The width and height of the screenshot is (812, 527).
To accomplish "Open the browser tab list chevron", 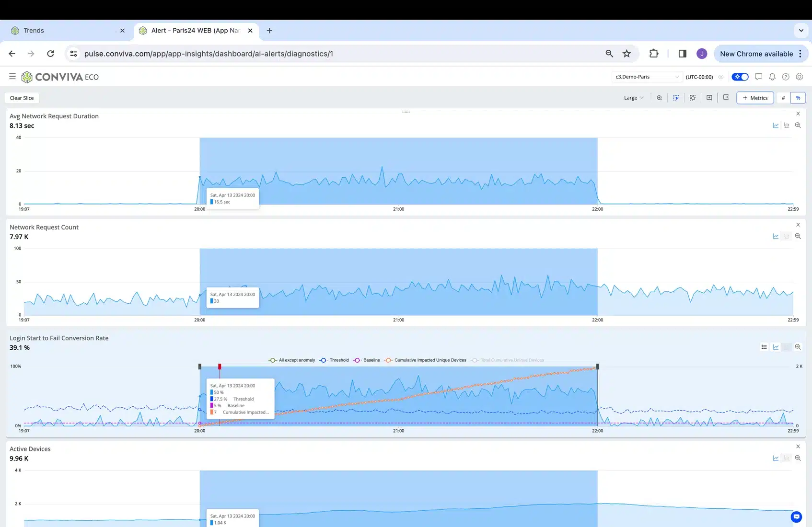I will pos(801,30).
